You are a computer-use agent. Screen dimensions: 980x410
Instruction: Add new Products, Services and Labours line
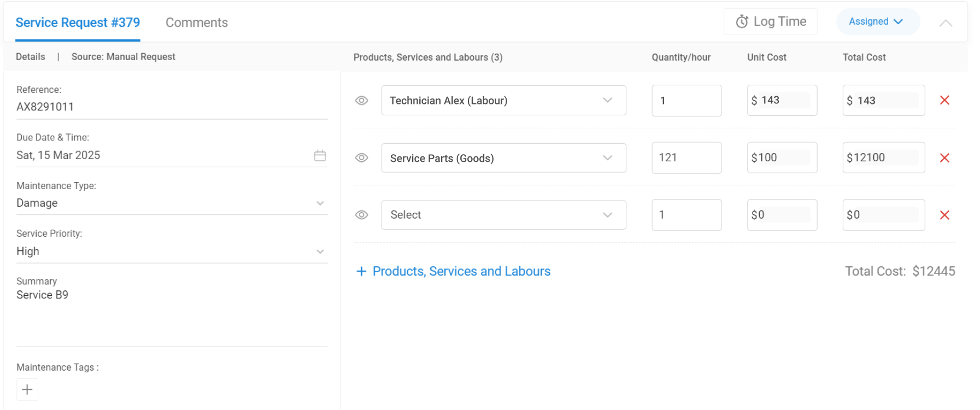tap(453, 271)
